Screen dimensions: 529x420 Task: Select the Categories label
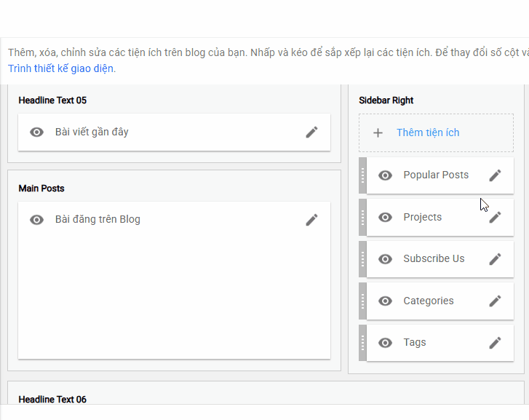pos(429,301)
